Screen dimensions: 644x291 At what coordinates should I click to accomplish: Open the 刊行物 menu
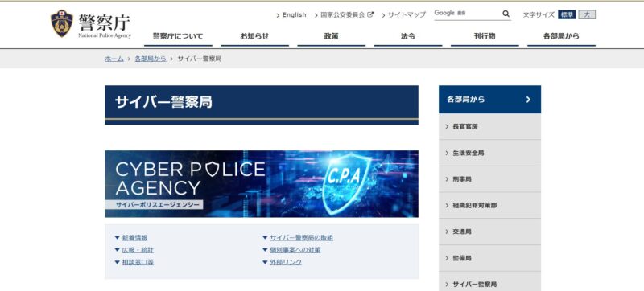pos(485,36)
